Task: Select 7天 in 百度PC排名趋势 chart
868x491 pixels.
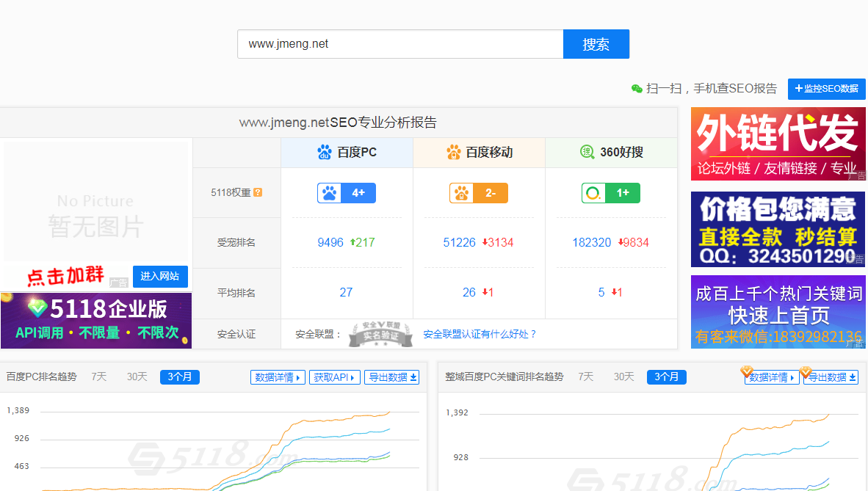Action: (x=99, y=377)
